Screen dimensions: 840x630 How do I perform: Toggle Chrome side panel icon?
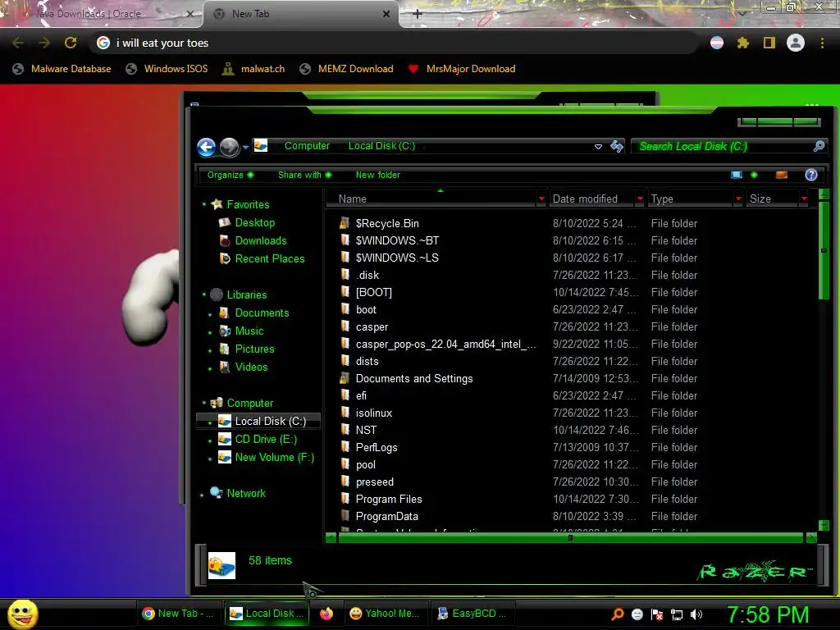point(769,43)
